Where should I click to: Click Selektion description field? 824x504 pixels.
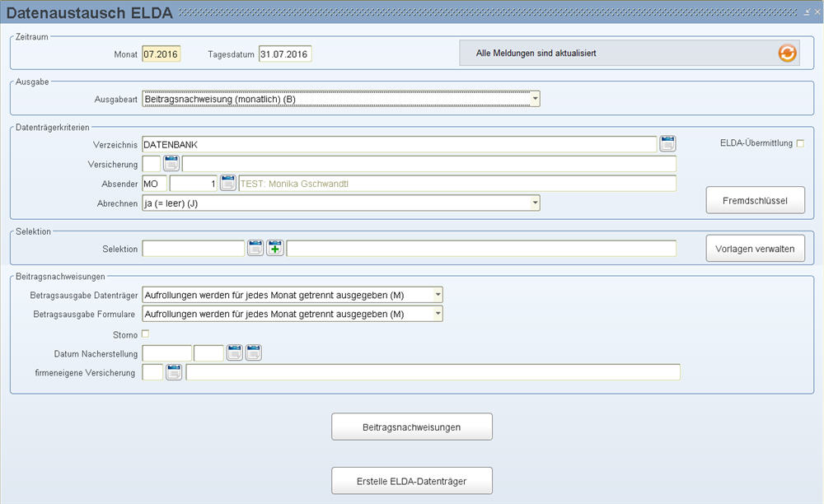point(481,249)
